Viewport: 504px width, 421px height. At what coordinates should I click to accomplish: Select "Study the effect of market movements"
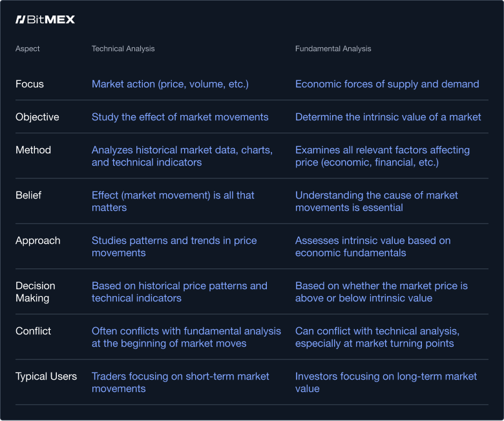click(x=180, y=117)
